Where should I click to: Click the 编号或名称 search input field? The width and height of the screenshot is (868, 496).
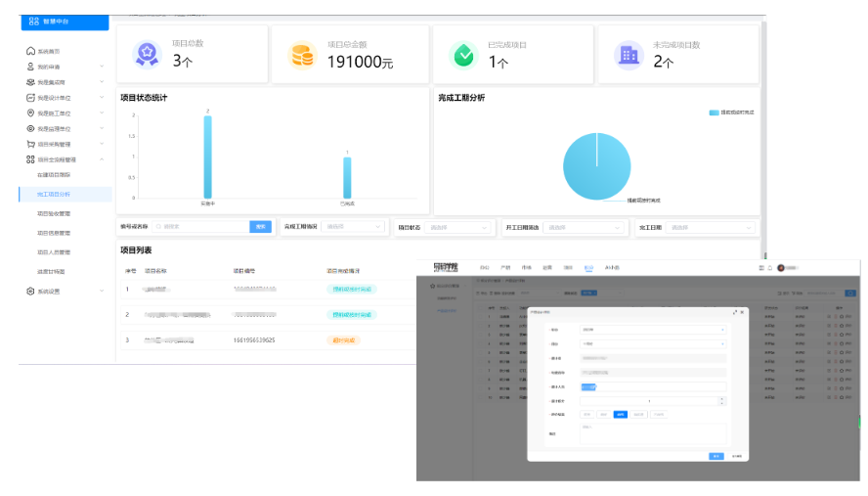[x=201, y=227]
